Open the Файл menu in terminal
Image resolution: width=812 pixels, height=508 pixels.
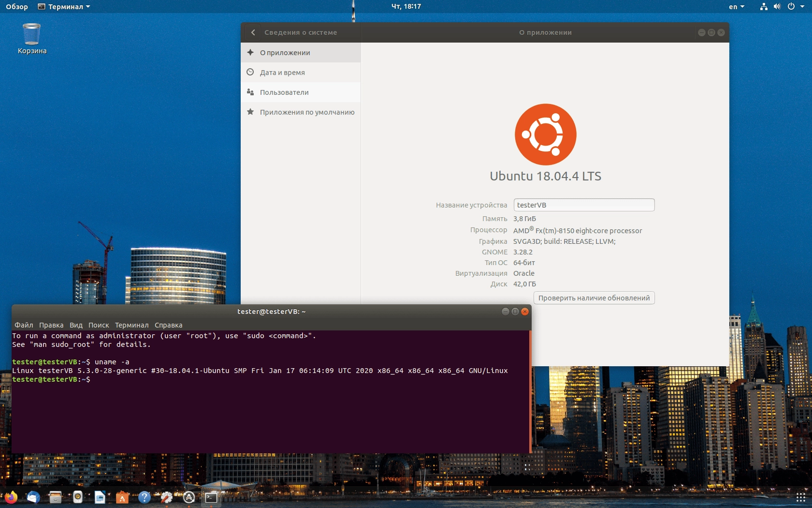point(24,325)
